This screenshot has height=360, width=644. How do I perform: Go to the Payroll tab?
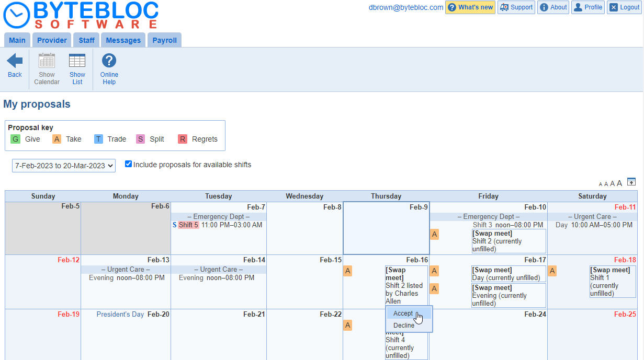click(165, 40)
